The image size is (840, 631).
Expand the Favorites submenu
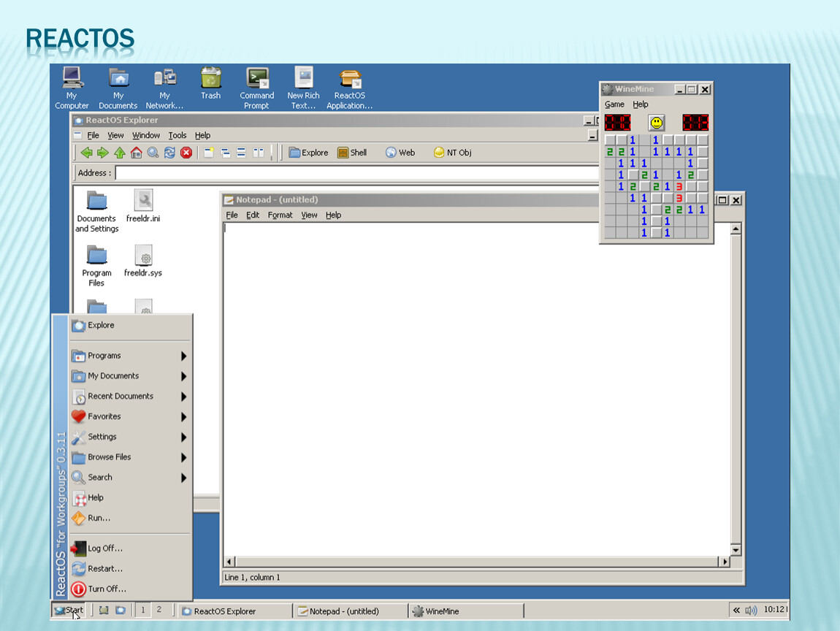[130, 416]
